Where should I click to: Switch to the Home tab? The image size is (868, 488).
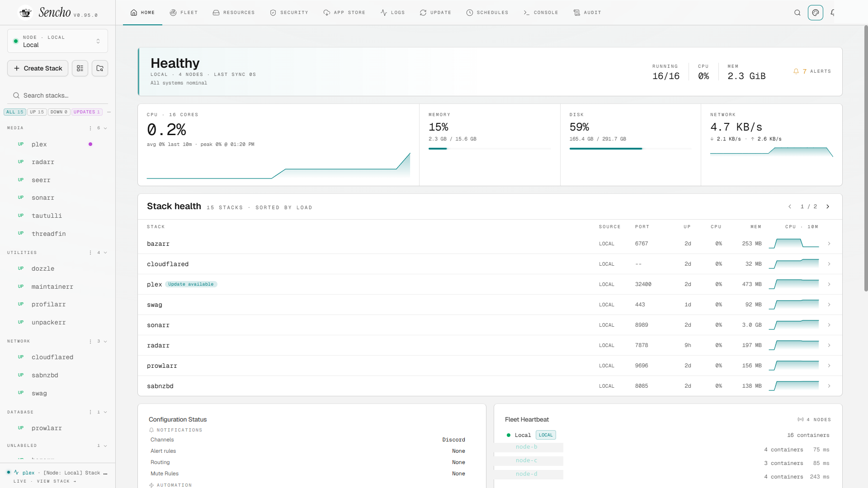coord(142,13)
